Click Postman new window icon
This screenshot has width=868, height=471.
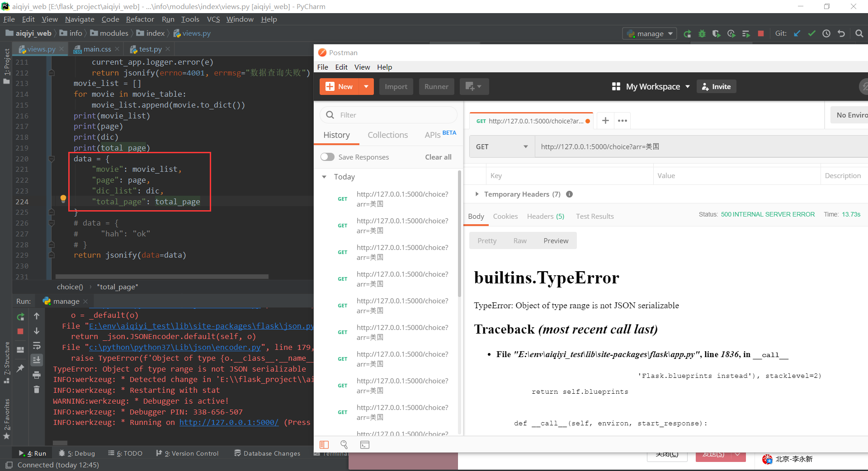(x=474, y=86)
